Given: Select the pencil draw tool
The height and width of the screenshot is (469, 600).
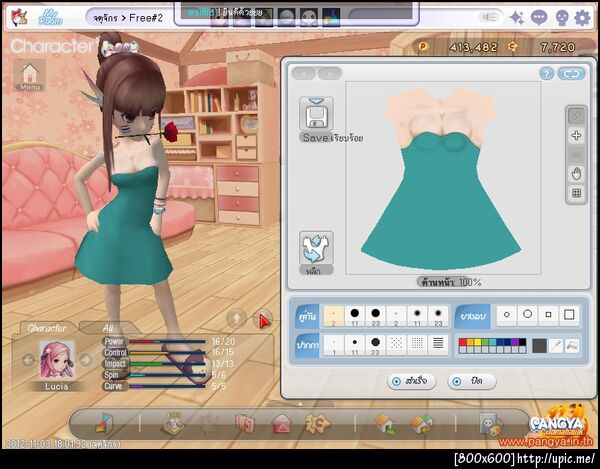Looking at the screenshot, I should [x=576, y=116].
